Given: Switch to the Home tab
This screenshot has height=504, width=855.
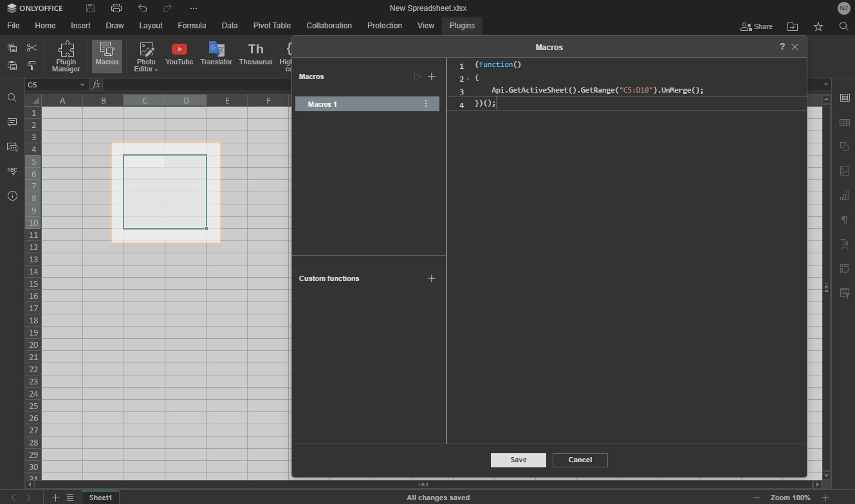Looking at the screenshot, I should pos(45,26).
